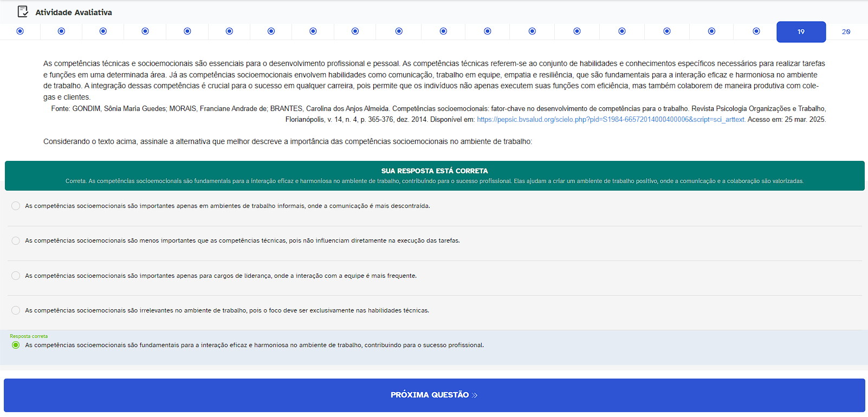868x417 pixels.
Task: Click the Atividade Avaliativa title text
Action: tap(74, 12)
